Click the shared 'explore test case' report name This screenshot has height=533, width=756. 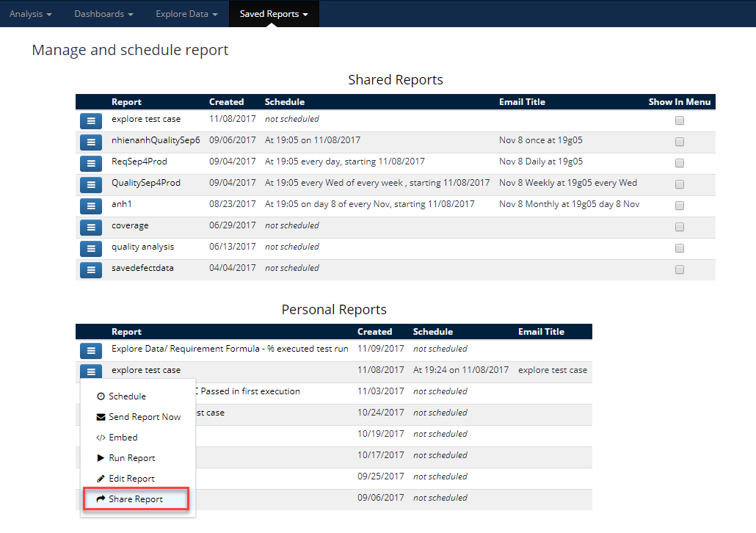coord(146,119)
